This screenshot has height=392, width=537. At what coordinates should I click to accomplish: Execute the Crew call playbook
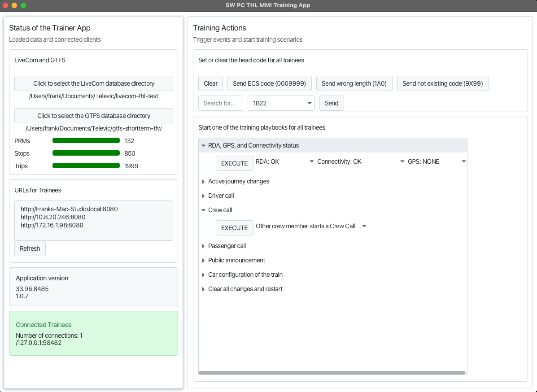[235, 228]
